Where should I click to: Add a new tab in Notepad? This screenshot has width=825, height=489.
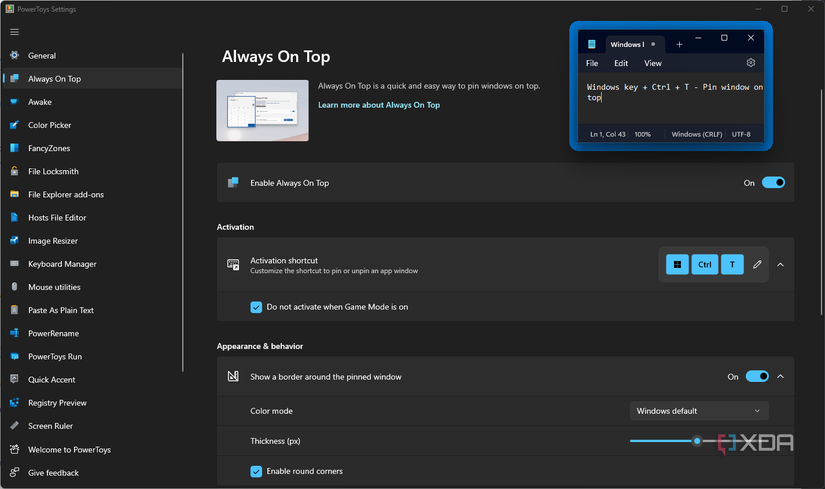pos(679,45)
